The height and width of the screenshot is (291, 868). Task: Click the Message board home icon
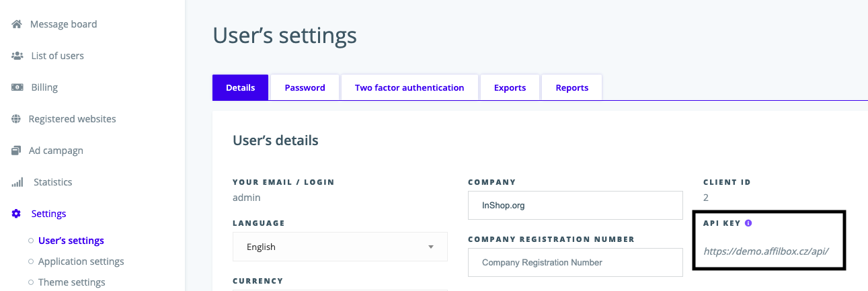(x=17, y=24)
